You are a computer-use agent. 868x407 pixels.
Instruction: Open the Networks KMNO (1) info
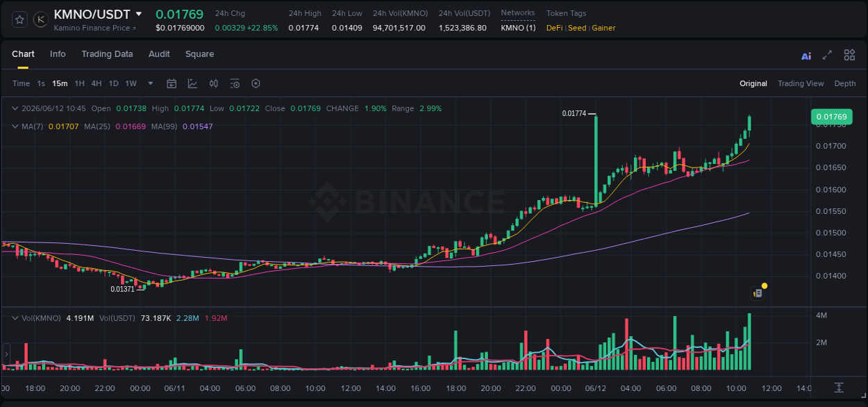pyautogui.click(x=518, y=28)
